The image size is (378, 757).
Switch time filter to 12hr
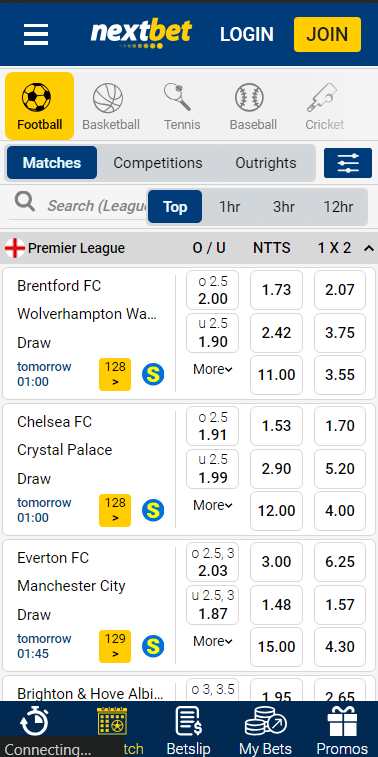[338, 207]
